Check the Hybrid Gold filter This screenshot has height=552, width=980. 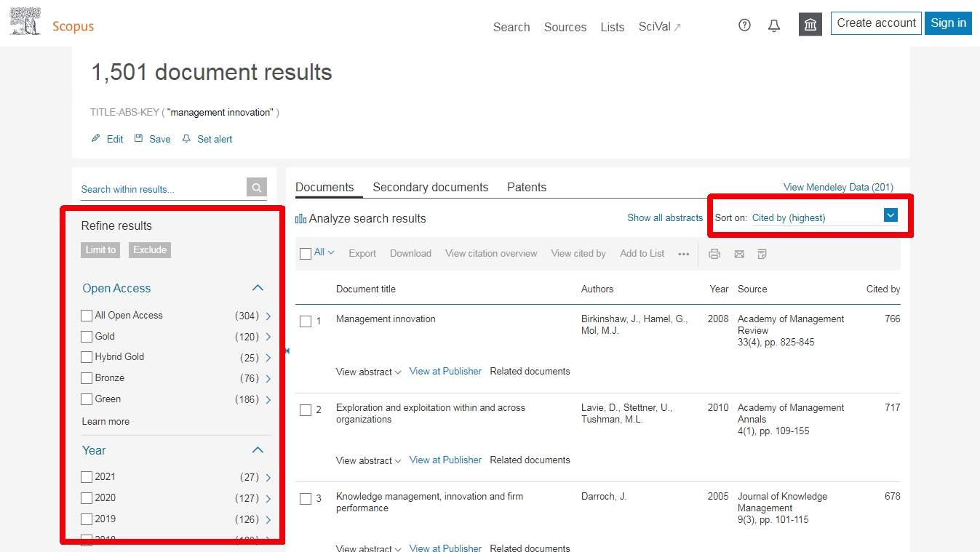click(87, 357)
